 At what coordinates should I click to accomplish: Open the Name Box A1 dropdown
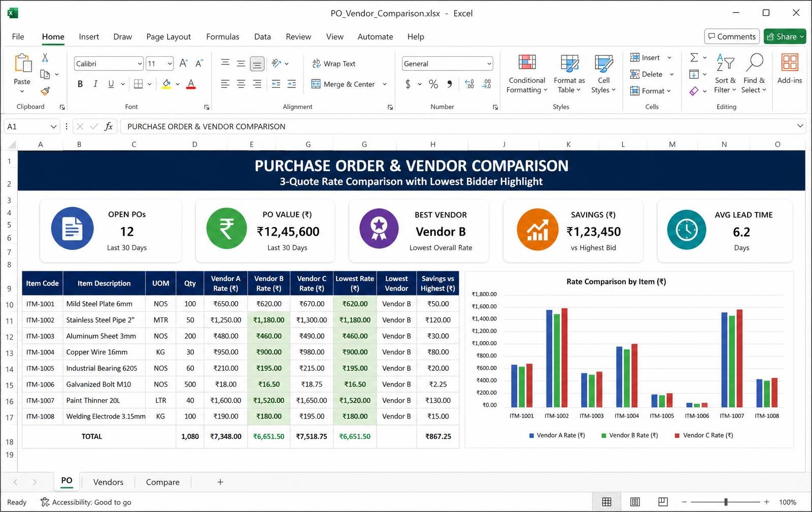tap(53, 126)
